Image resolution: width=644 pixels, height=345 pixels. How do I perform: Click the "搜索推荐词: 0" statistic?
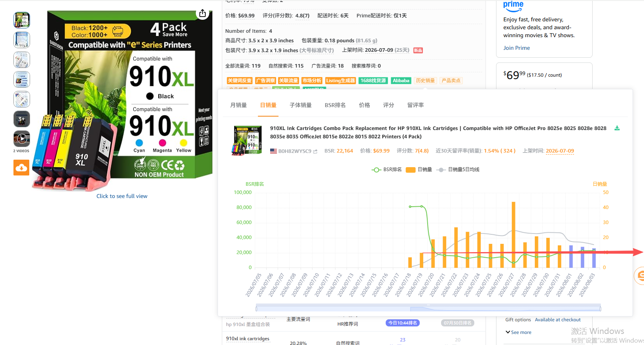(366, 66)
